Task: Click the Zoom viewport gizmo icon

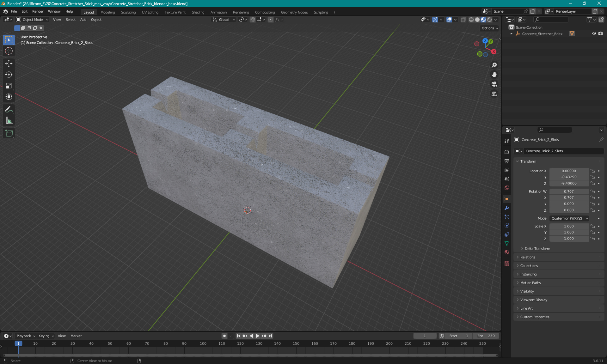Action: (x=494, y=65)
